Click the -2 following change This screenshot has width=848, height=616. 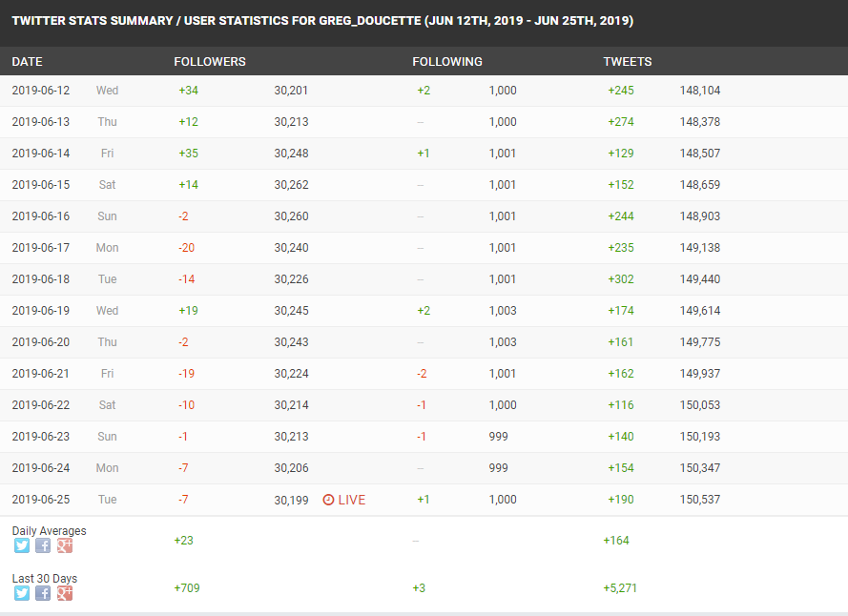tap(422, 373)
